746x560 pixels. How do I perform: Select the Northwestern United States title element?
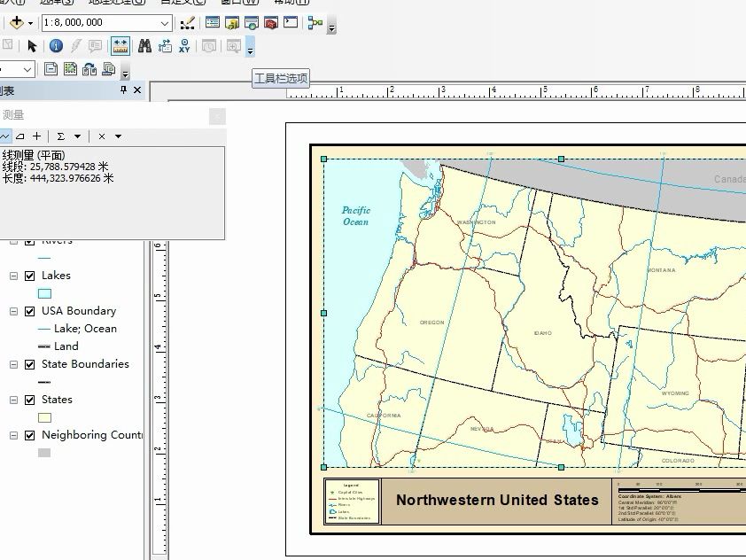[497, 500]
